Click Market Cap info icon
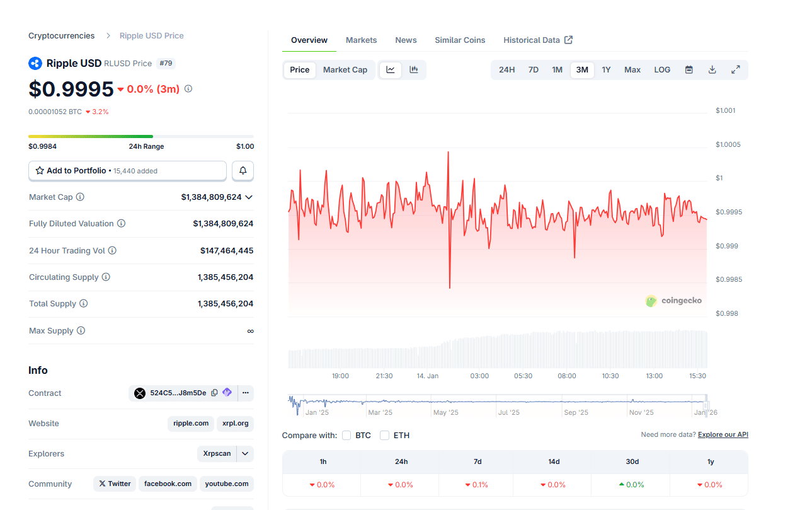Viewport: 812px width, 510px height. pos(80,197)
